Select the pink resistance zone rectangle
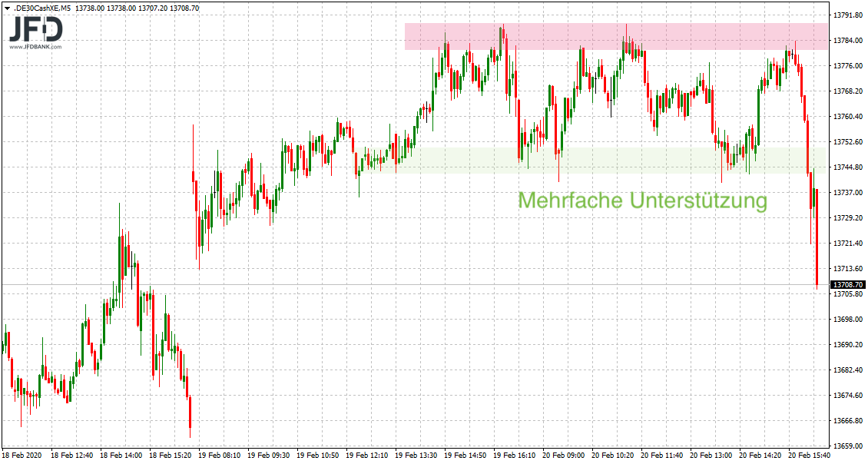 click(616, 36)
